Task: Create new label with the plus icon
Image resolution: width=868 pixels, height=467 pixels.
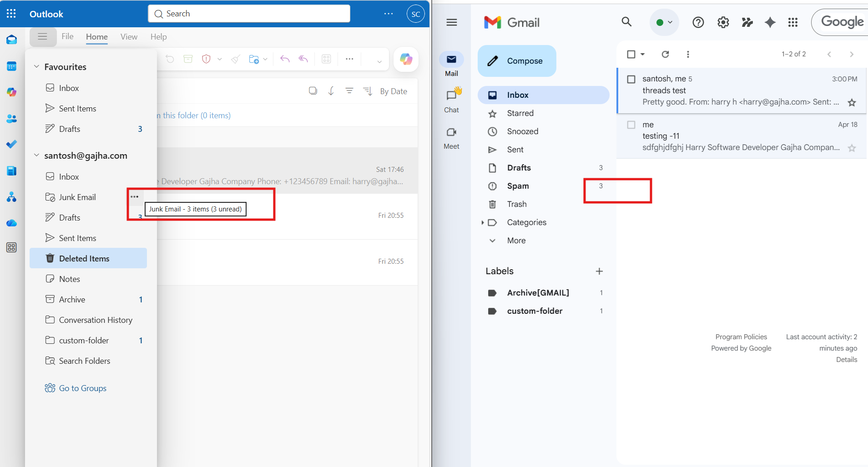Action: click(x=599, y=271)
